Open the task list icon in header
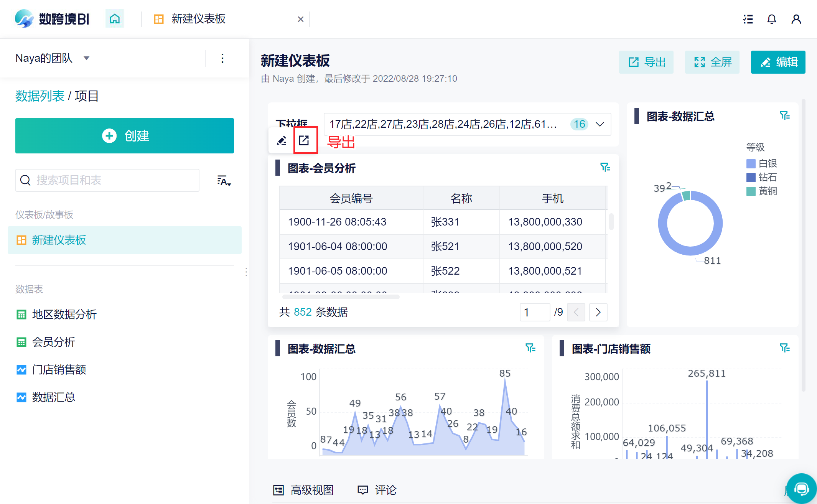Screen dimensions: 817x504 [748, 19]
